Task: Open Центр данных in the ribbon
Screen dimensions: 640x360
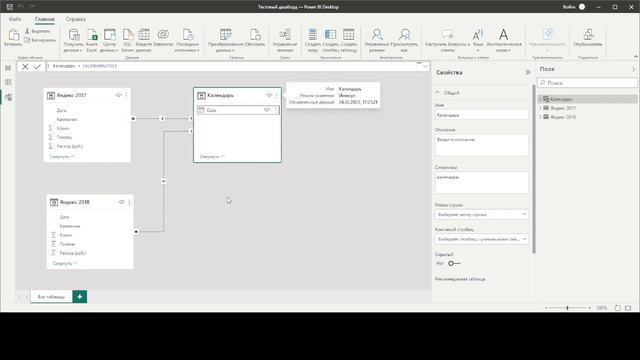Action: (109, 40)
